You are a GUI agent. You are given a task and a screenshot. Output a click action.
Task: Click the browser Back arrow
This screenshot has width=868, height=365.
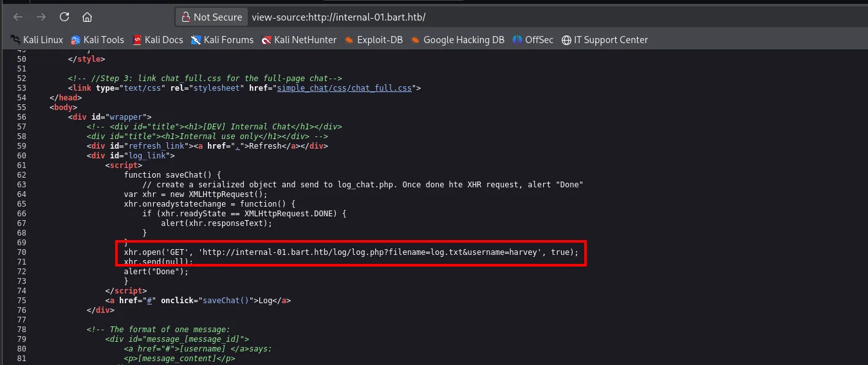pyautogui.click(x=18, y=17)
